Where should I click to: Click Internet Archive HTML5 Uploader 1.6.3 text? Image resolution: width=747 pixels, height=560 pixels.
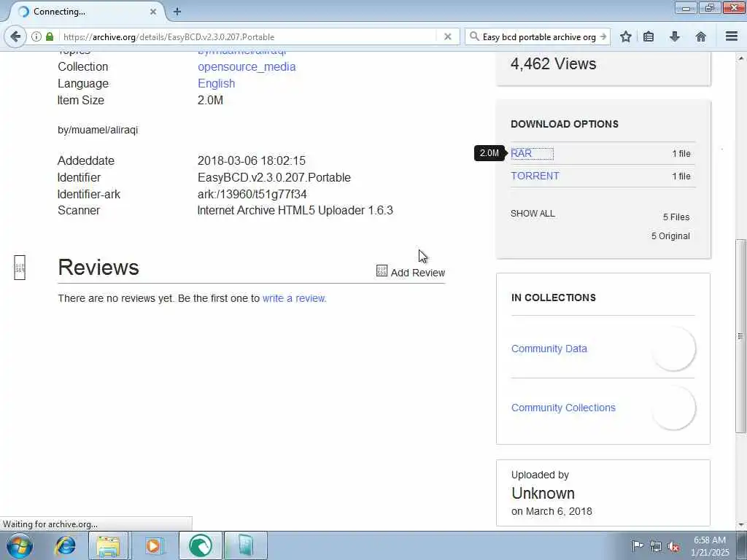[295, 211]
